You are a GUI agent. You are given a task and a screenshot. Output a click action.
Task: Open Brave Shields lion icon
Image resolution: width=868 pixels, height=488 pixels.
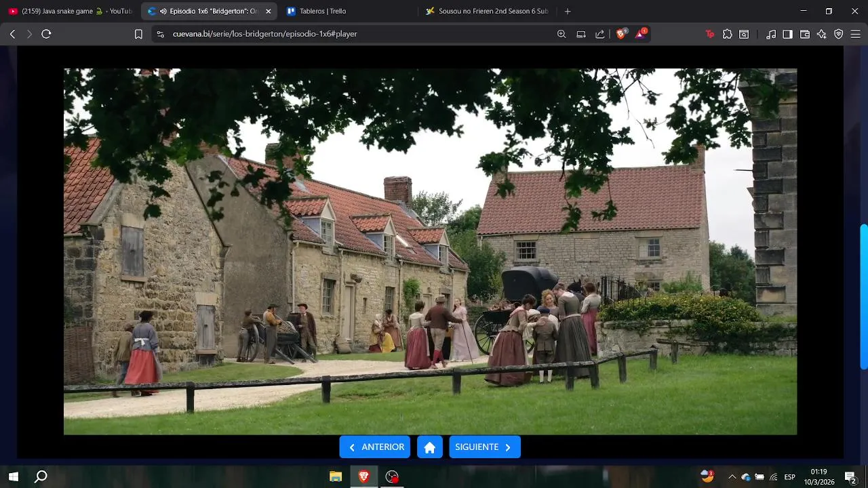(621, 34)
